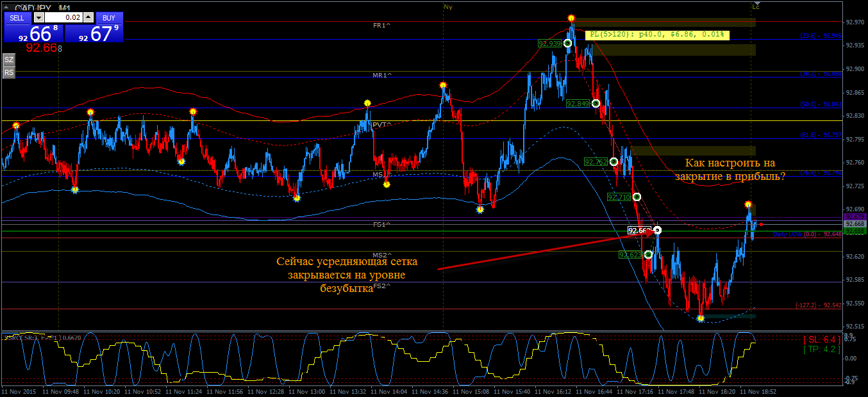Viewport: 868px width, 397px height.
Task: Click the RS chart button
Action: 9,72
